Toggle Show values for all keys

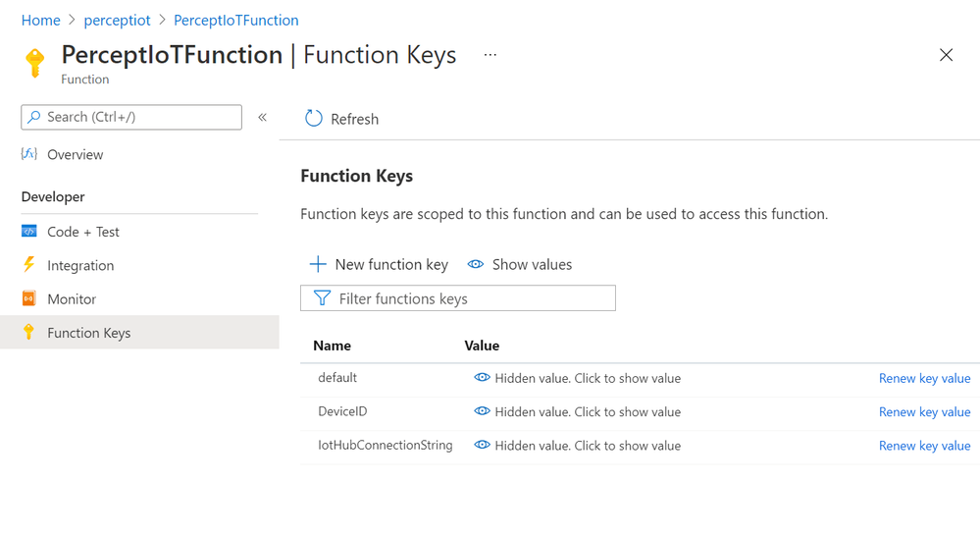(x=520, y=264)
